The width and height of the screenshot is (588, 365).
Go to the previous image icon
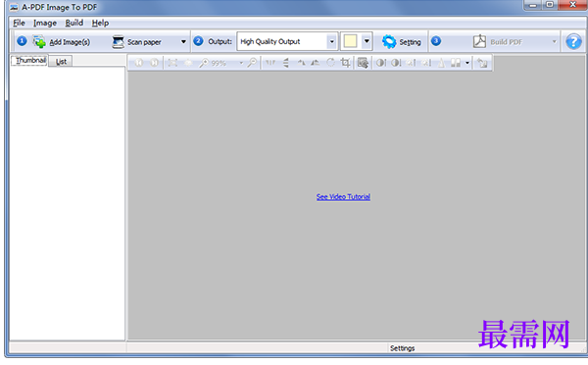(x=139, y=63)
